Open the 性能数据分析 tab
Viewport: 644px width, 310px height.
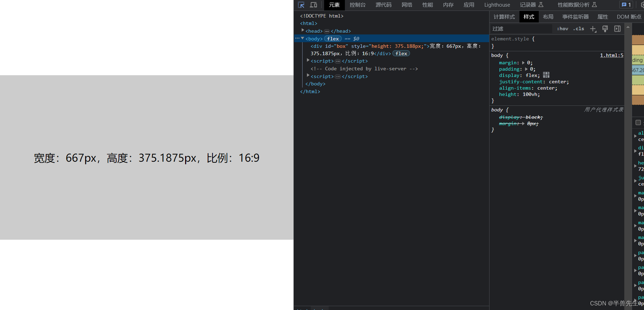pyautogui.click(x=577, y=5)
